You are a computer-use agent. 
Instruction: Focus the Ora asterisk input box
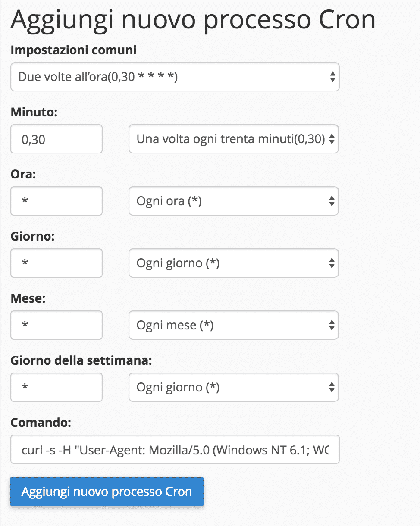(x=56, y=201)
